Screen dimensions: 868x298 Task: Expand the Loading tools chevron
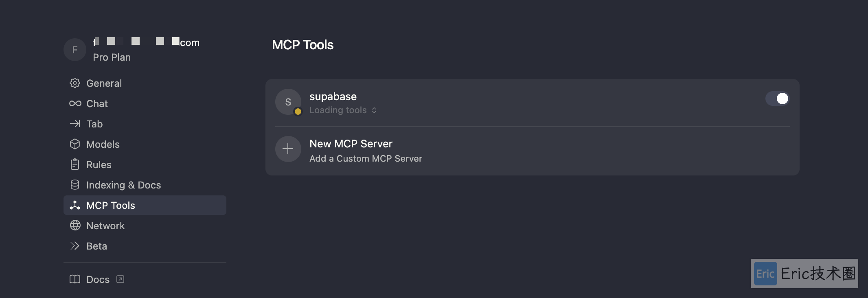tap(374, 110)
